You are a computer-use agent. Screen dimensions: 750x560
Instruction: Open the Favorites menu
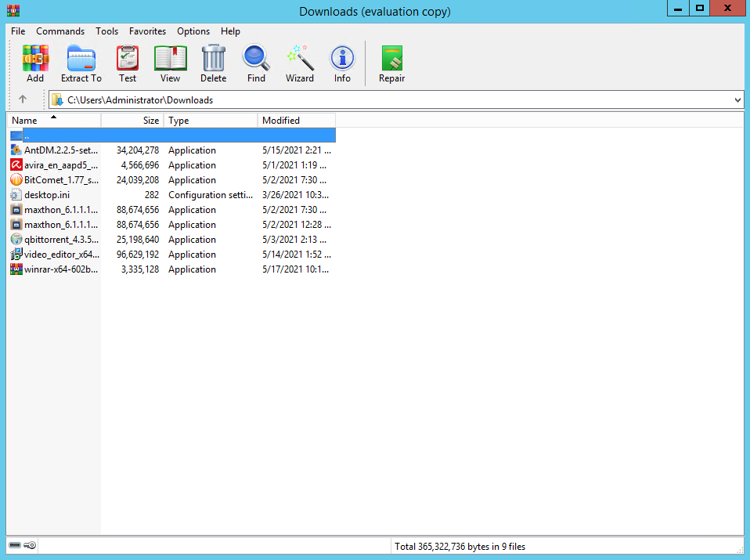click(x=147, y=31)
